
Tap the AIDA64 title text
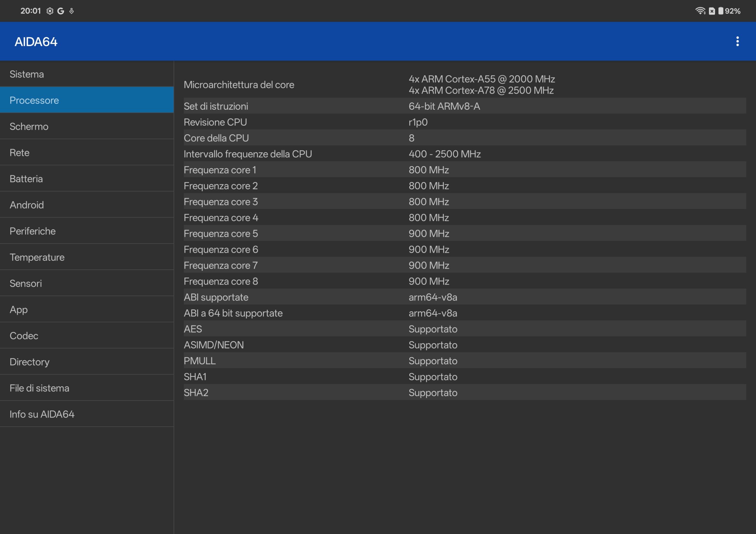pos(36,42)
